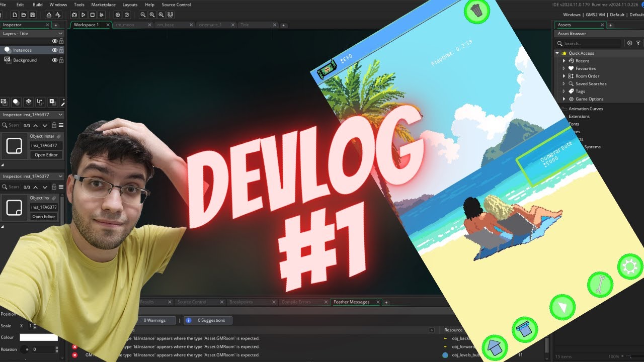Close the Workspace 1 tab
This screenshot has height=362, width=644.
click(x=107, y=25)
